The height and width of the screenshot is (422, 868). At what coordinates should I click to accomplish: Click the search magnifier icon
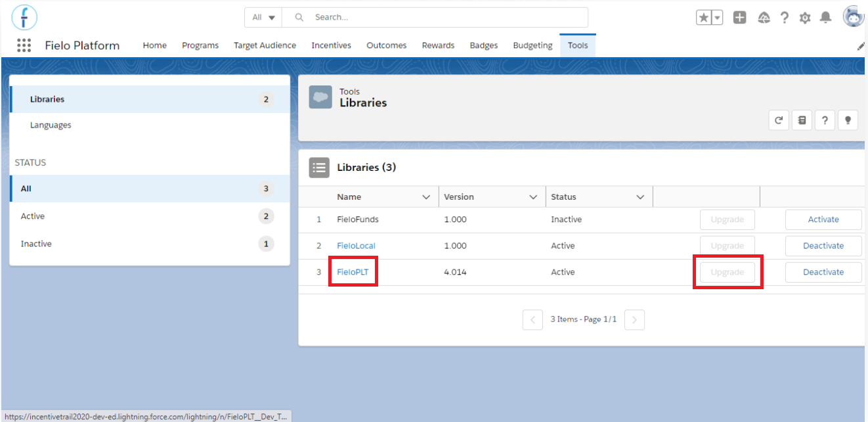pos(299,17)
